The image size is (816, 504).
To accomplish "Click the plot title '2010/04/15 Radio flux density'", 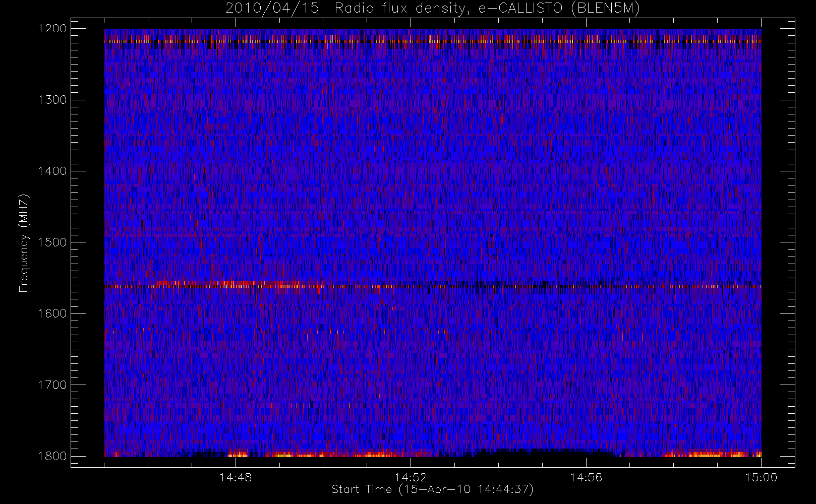I will click(x=433, y=9).
